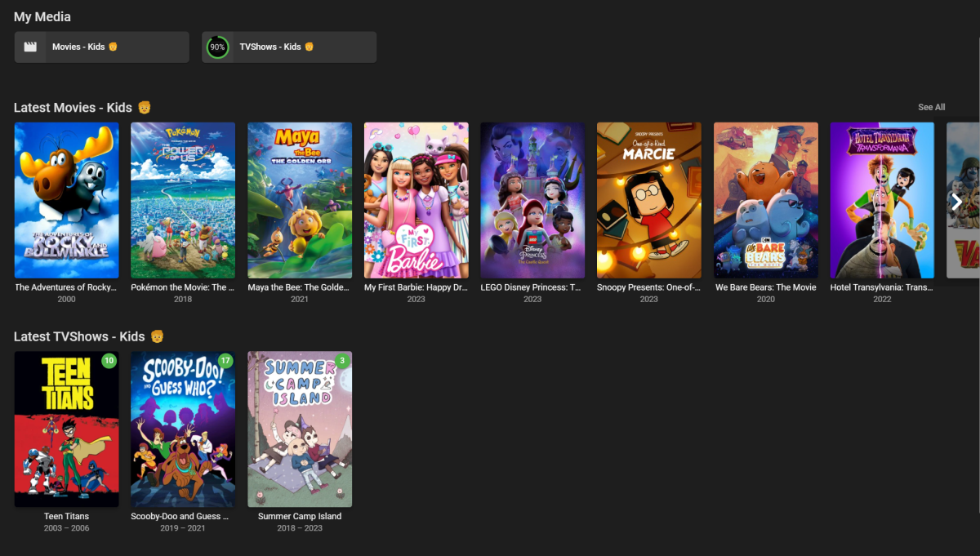The image size is (980, 556).
Task: Click the "Teen Titans" title below the poster
Action: (x=67, y=516)
